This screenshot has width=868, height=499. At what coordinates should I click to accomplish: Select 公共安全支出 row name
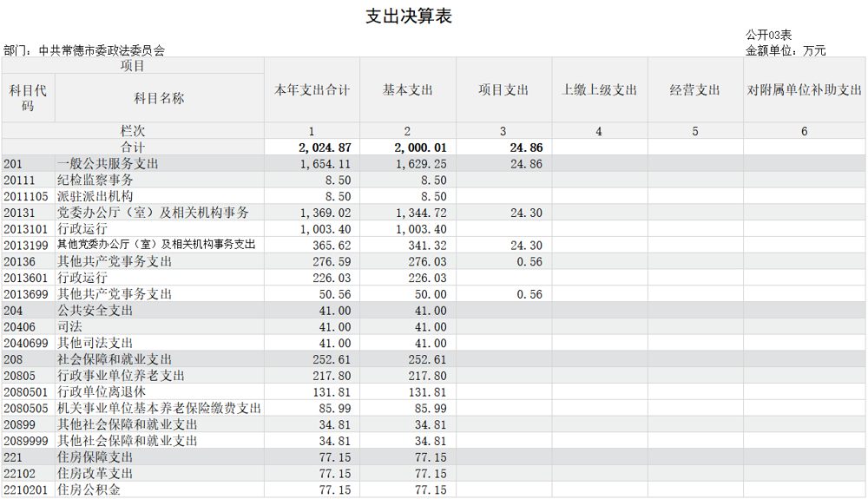[x=95, y=311]
